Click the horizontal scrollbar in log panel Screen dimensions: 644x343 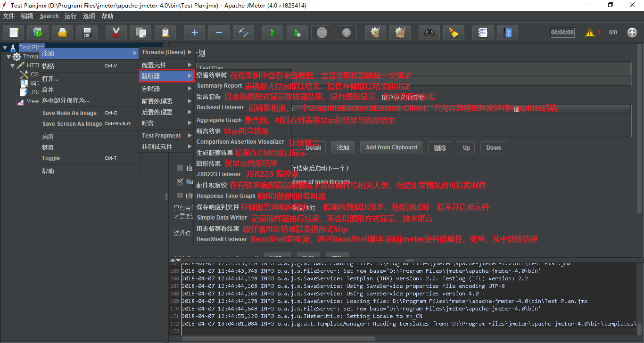pos(278,338)
